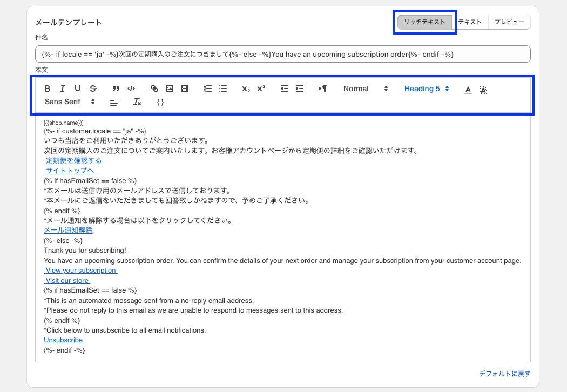Insert a blockquote
Image resolution: width=567 pixels, height=392 pixels.
[116, 89]
